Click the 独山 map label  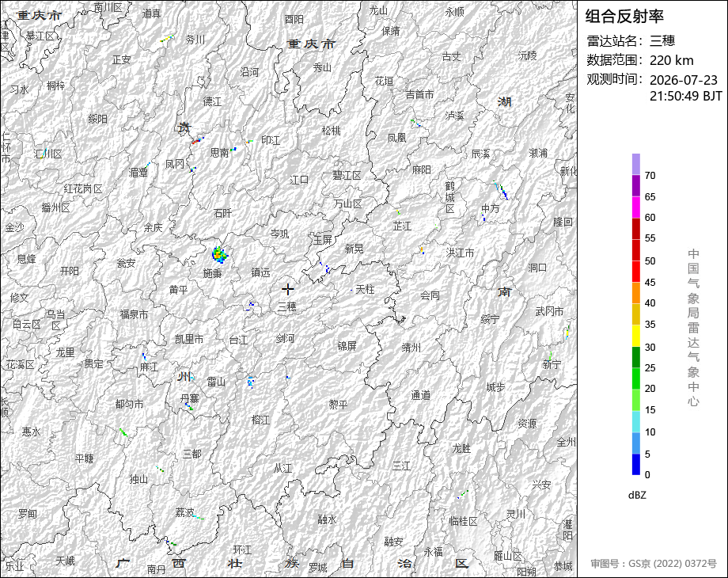point(138,479)
